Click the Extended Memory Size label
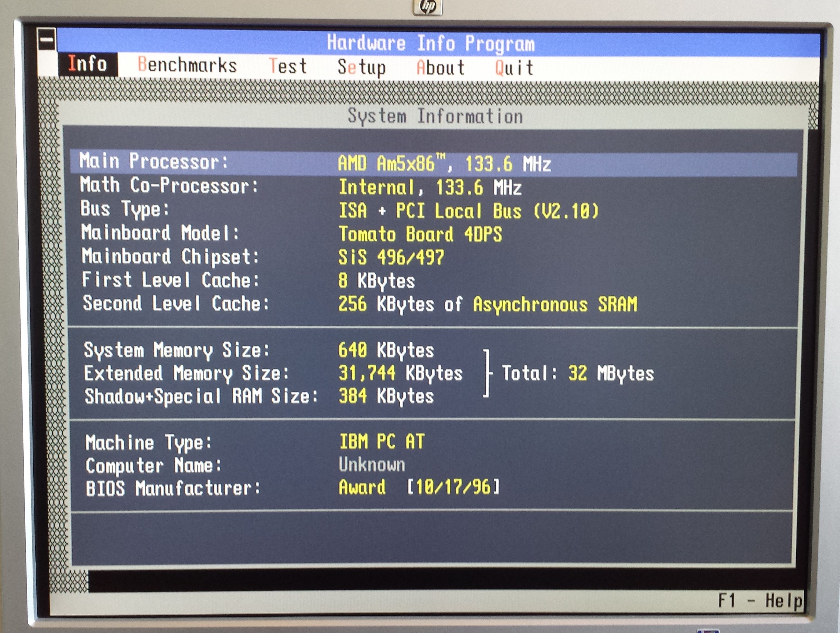This screenshot has width=840, height=633. [186, 373]
